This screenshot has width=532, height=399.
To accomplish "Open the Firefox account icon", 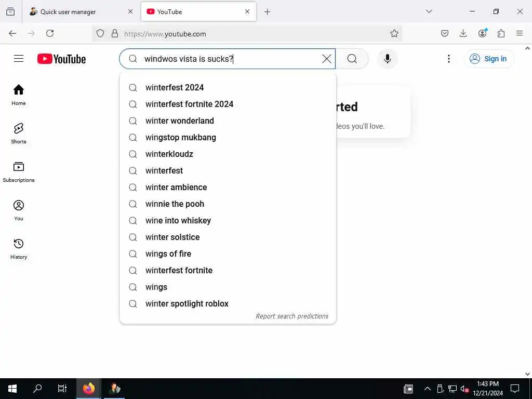I will pyautogui.click(x=482, y=33).
